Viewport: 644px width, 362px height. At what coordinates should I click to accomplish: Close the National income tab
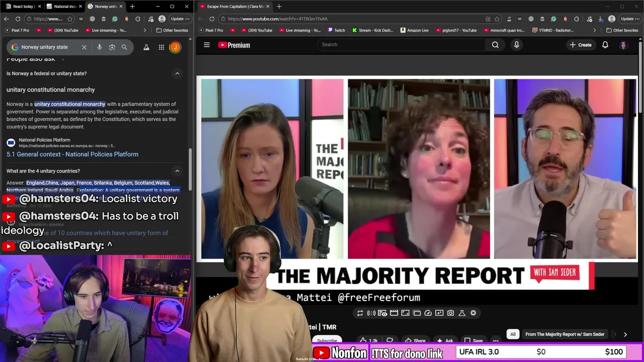point(79,7)
